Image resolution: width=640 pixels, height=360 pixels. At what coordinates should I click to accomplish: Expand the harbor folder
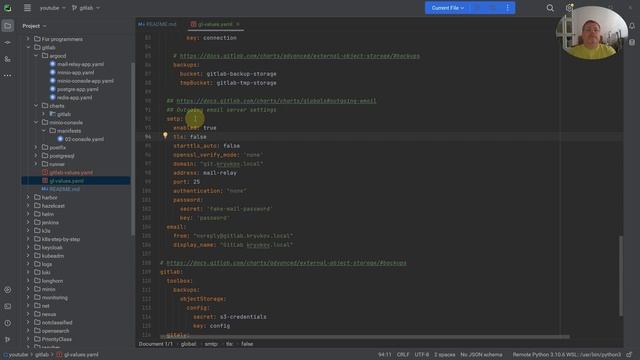tap(28, 197)
